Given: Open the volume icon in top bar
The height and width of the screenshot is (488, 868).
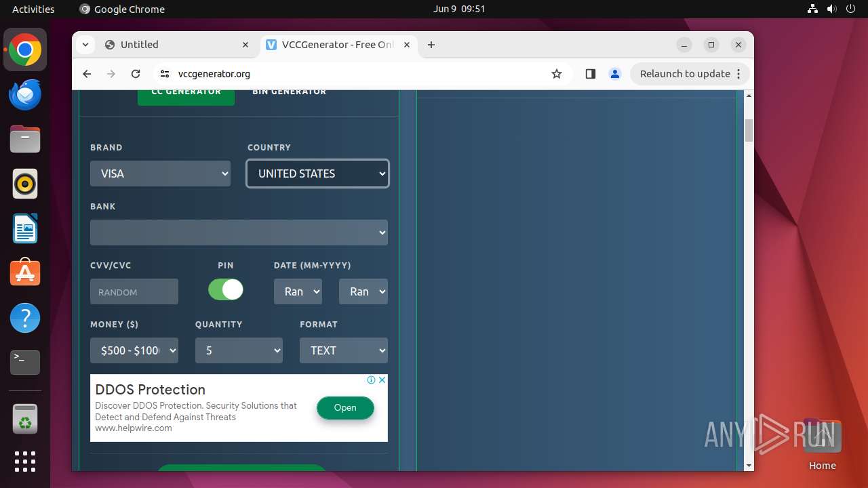Looking at the screenshot, I should coord(832,9).
